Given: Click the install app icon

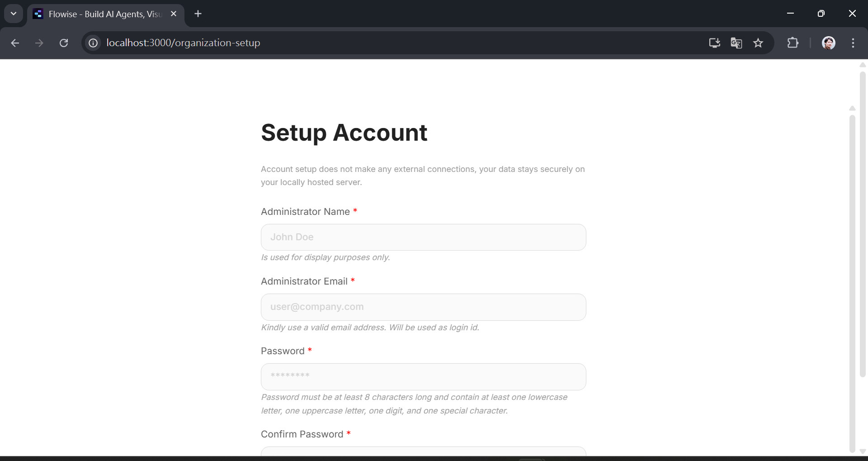Looking at the screenshot, I should tap(714, 43).
